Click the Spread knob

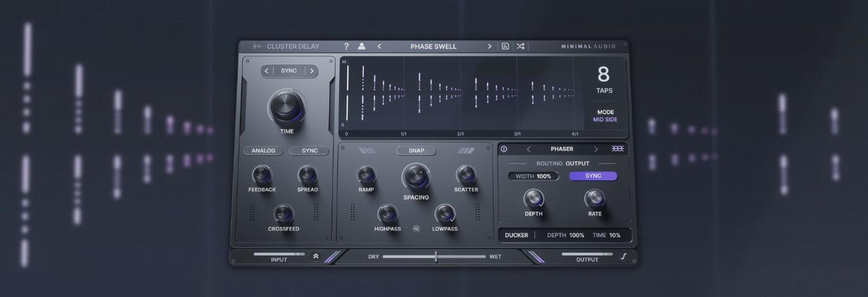(307, 175)
